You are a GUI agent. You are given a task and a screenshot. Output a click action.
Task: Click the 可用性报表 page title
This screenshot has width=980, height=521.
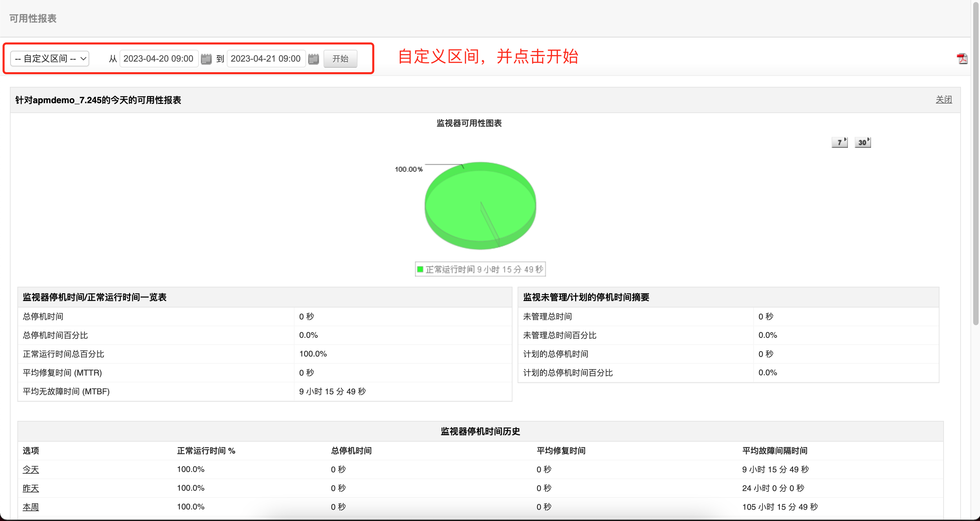[x=33, y=18]
